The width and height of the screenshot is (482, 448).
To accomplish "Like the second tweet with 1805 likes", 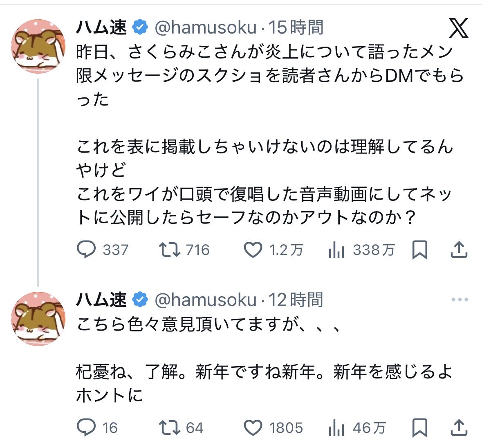I will [x=253, y=428].
